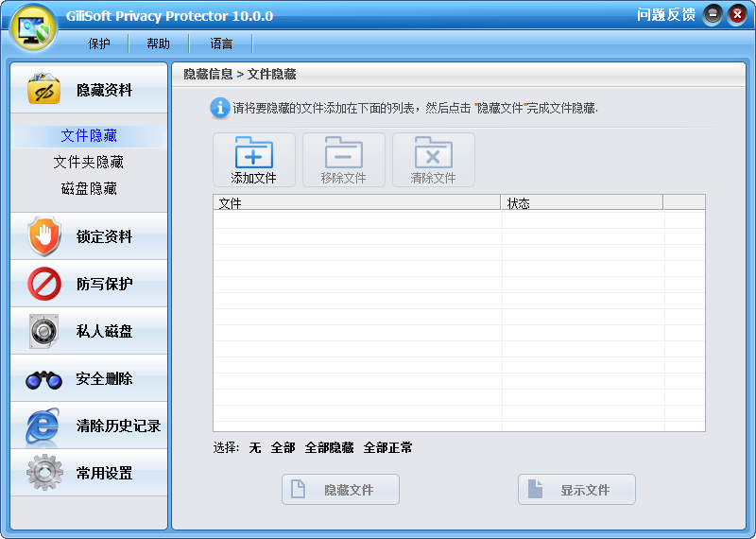
Task: Select 文件隐藏 in the sidebar
Action: pos(89,135)
